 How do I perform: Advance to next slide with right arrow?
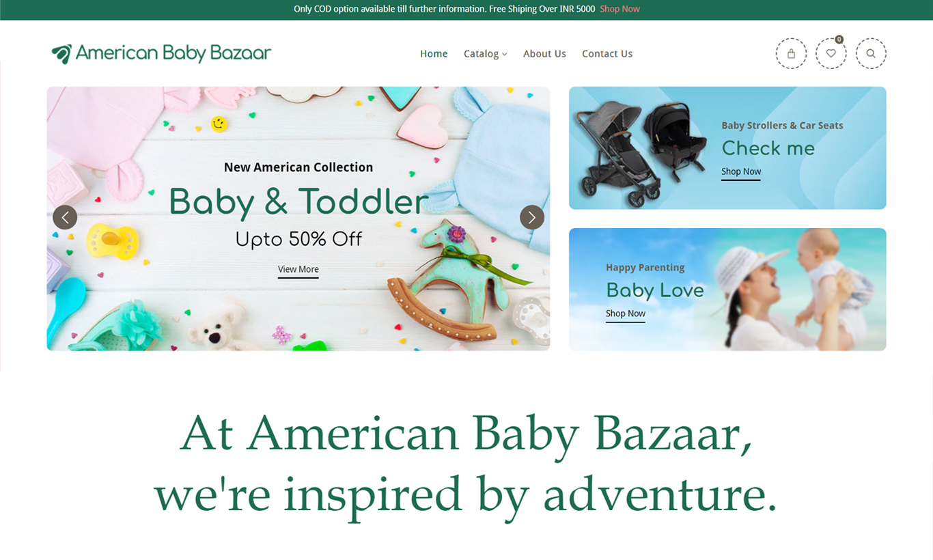[x=532, y=217]
